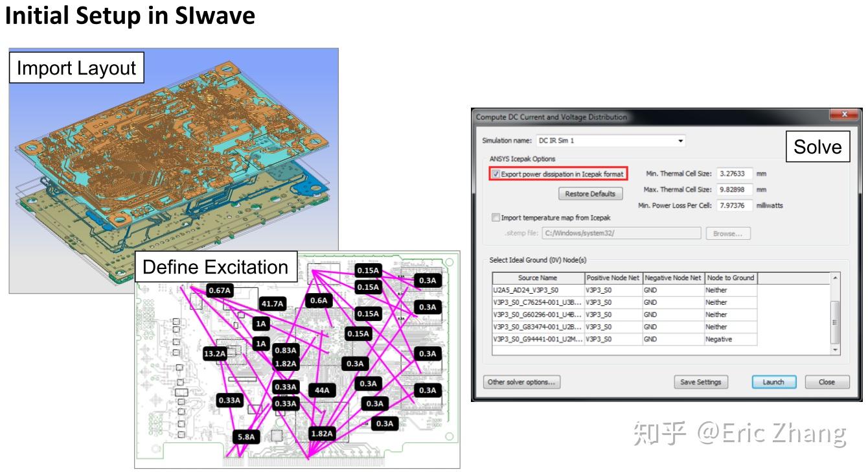
Task: Click the source table scrollbar down arrow
Action: (x=835, y=350)
